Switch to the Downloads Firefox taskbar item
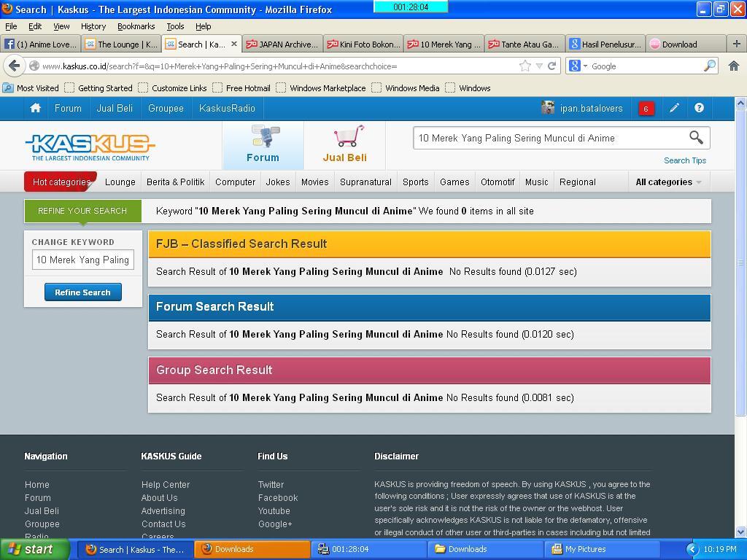747x560 pixels. pos(252,550)
